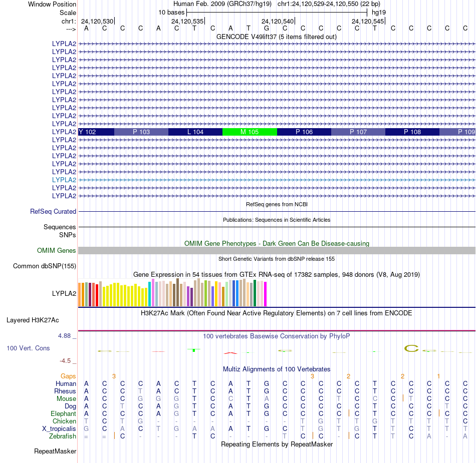Click the GTEx LYPLA2 expression label
The image size is (476, 463).
[x=64, y=293]
